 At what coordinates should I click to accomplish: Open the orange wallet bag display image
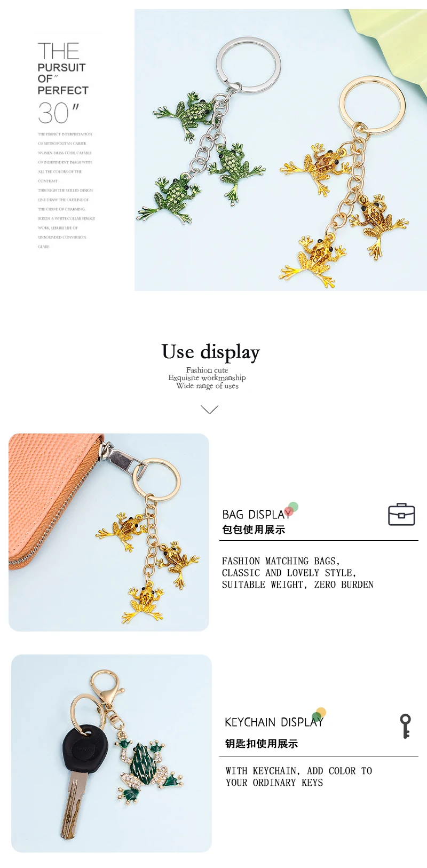(109, 532)
